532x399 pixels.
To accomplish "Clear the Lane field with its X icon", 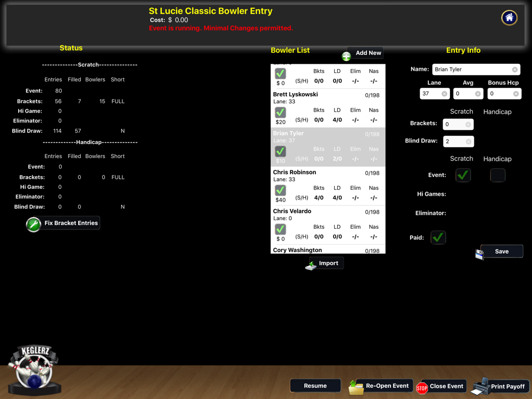I will (x=444, y=94).
